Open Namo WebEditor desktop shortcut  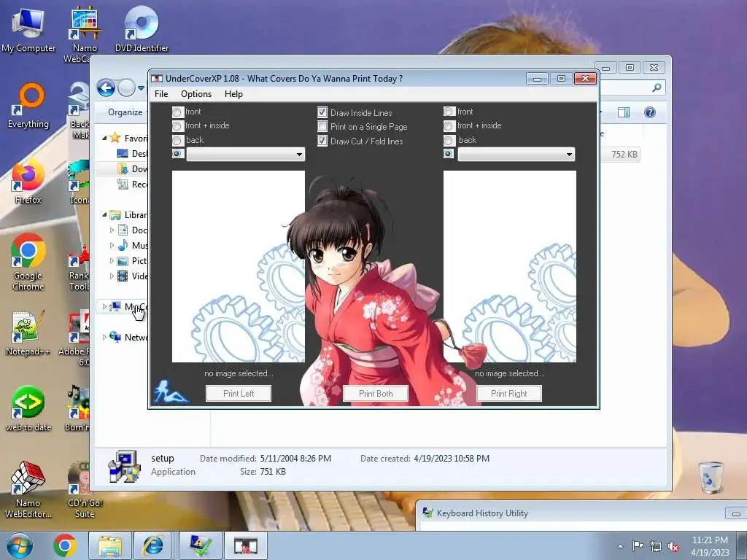coord(28,489)
